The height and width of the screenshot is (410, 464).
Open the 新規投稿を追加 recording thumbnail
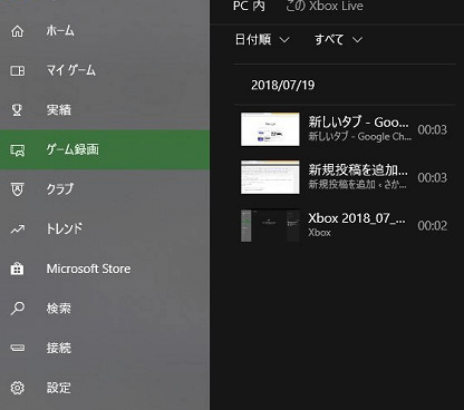point(270,177)
